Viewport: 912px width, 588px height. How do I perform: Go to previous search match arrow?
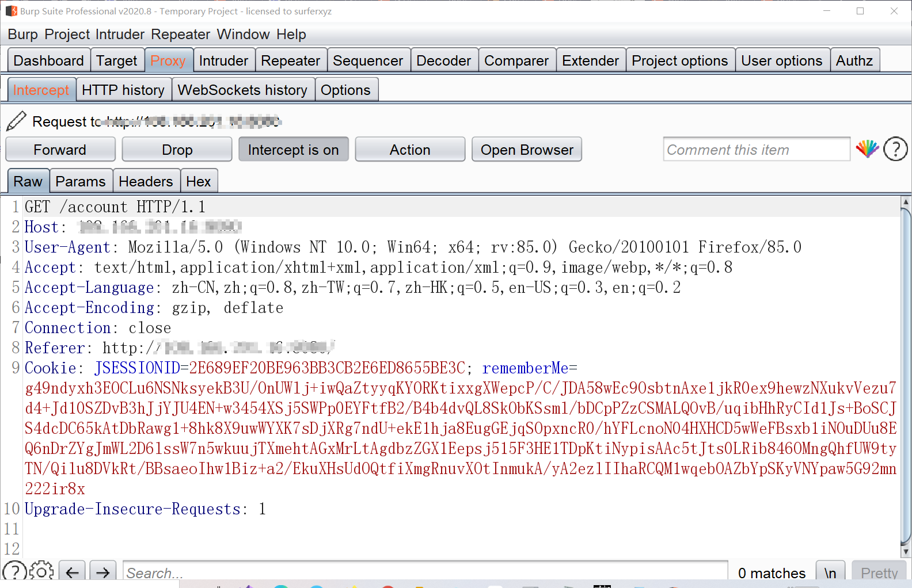pyautogui.click(x=72, y=572)
